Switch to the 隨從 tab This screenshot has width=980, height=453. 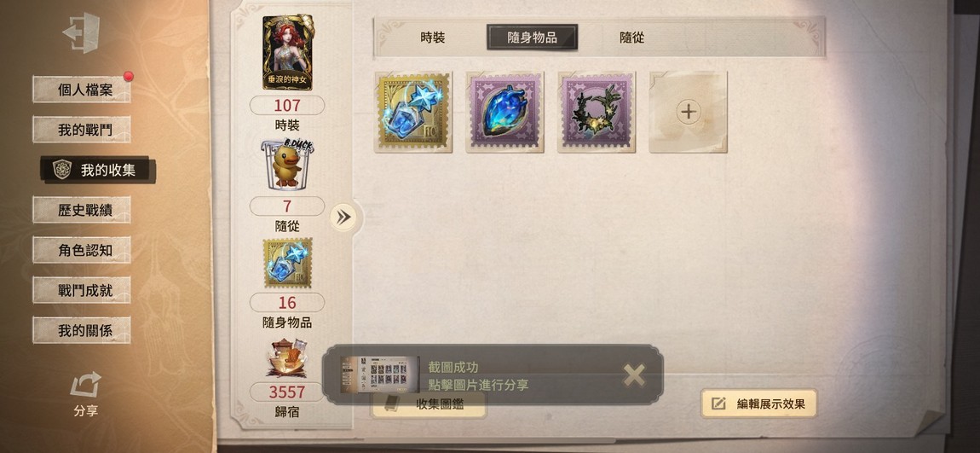pyautogui.click(x=631, y=37)
